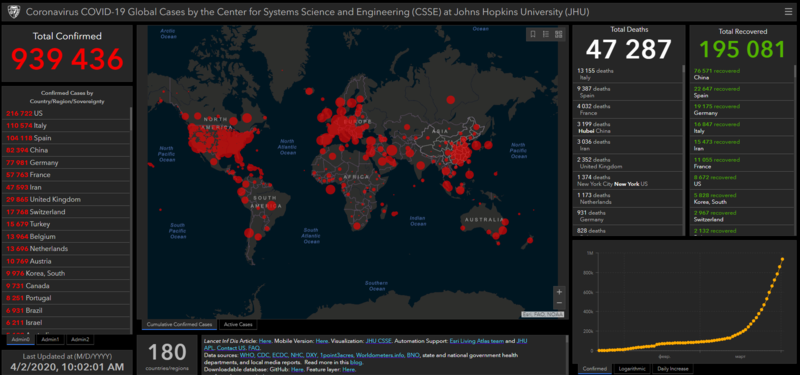Open the Esri Living Atlas team link

point(477,341)
